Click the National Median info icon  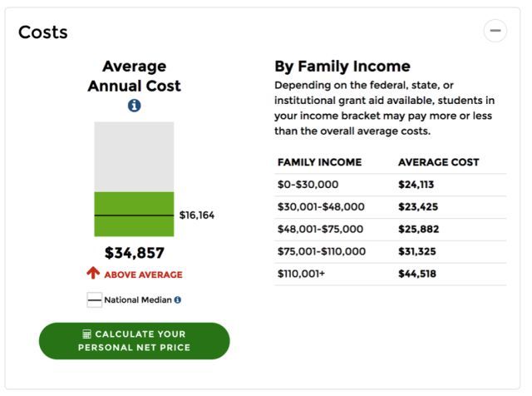178,299
